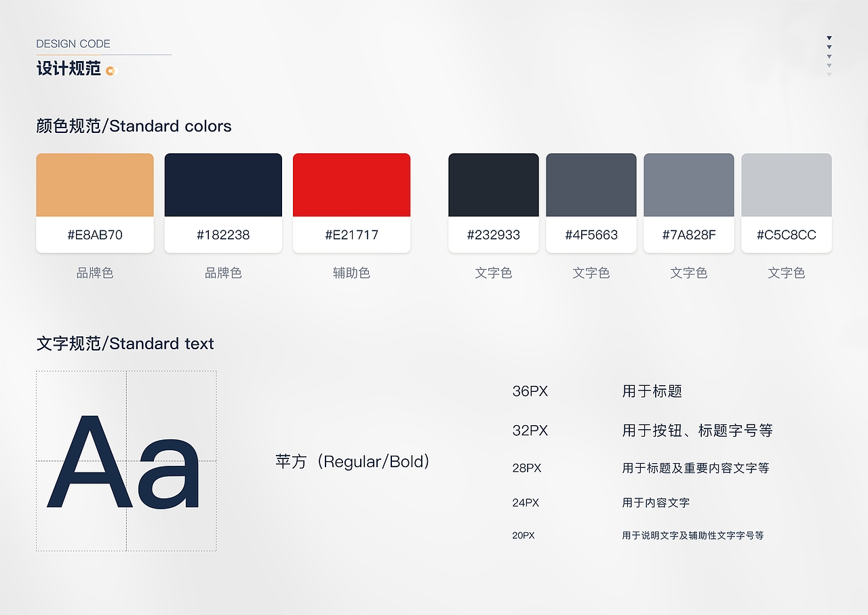
Task: Click the hex code #4F5663
Action: coord(591,235)
